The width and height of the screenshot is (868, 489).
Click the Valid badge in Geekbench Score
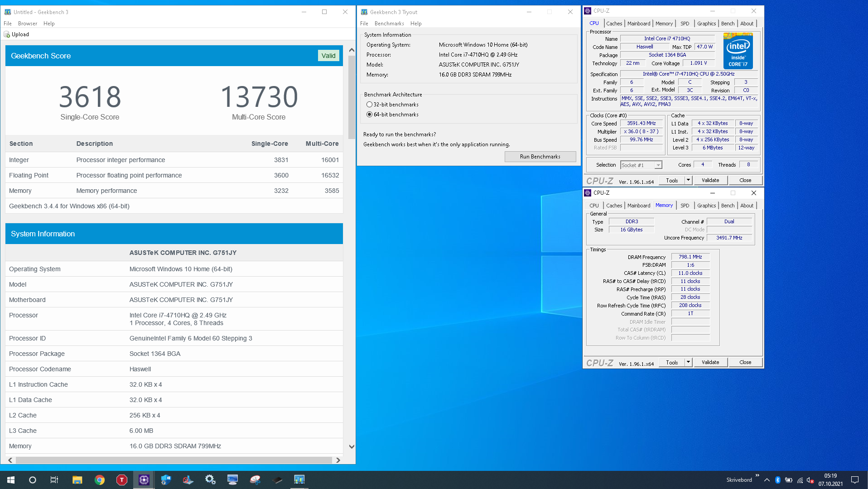328,56
